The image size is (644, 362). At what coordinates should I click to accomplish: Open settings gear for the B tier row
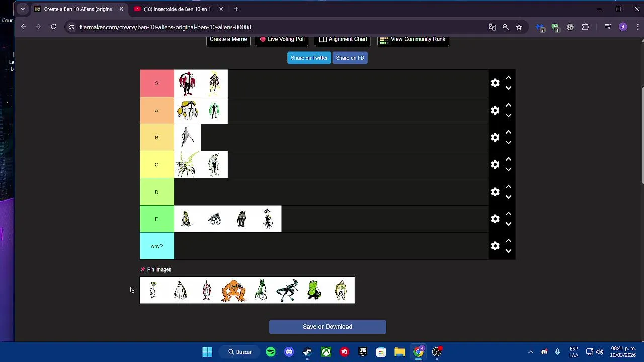495,138
